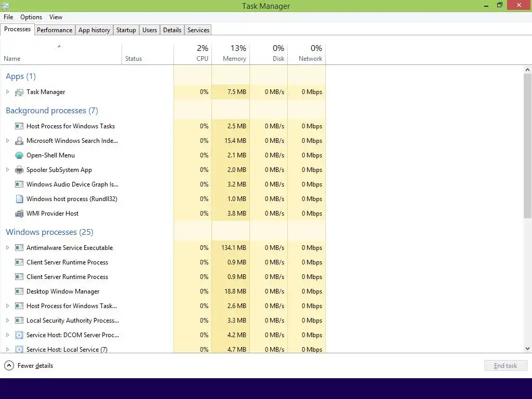Viewport: 532px width, 399px height.
Task: Select the Desktop Window Manager row name
Action: (63, 291)
